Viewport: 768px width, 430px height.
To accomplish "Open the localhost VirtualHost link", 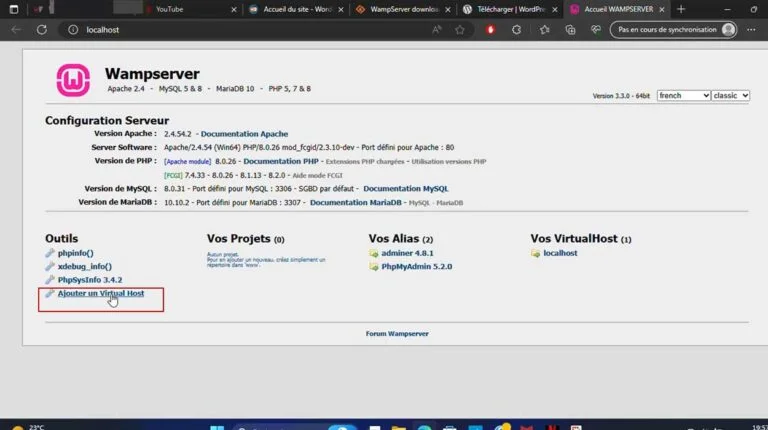I will click(x=560, y=253).
